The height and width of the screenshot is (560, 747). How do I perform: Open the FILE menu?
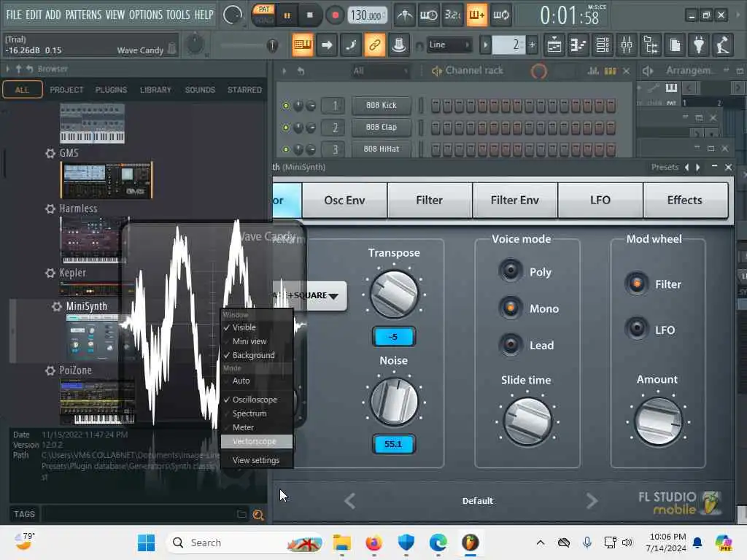click(14, 15)
